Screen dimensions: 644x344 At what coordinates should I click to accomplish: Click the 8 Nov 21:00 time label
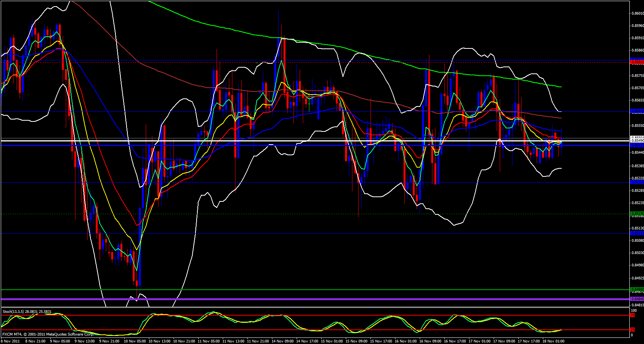point(35,341)
